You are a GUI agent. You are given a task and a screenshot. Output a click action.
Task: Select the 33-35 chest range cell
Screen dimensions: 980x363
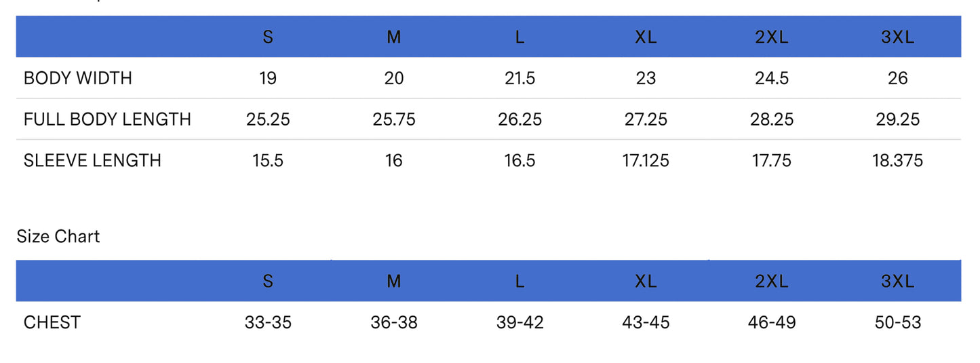268,322
